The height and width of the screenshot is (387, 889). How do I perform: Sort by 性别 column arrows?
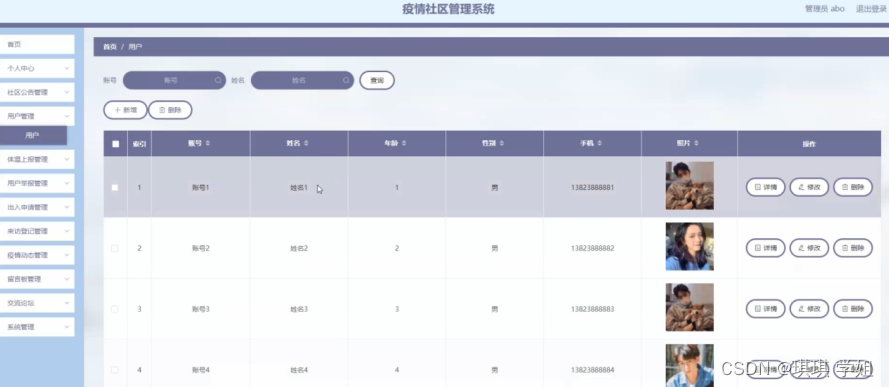tap(502, 144)
